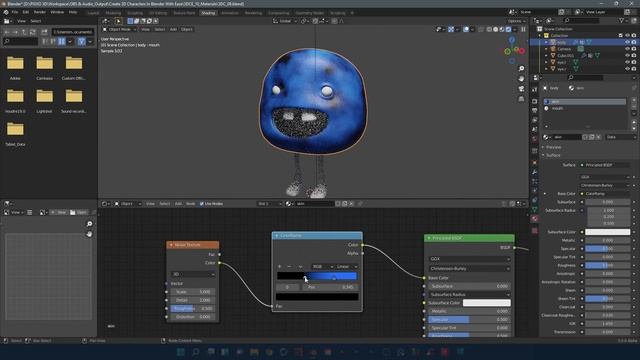
Task: Select the skin material slot
Action: click(x=584, y=102)
